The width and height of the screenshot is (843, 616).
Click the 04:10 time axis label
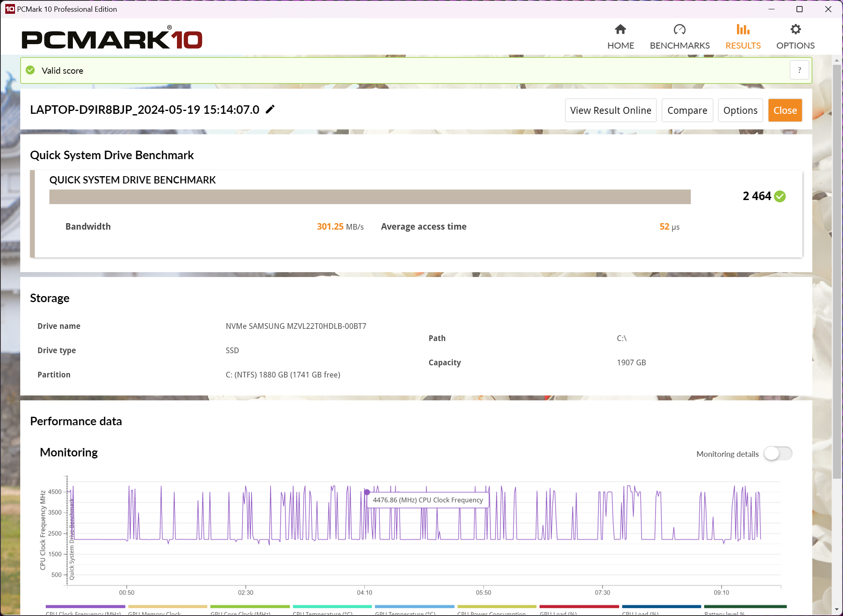pyautogui.click(x=364, y=593)
